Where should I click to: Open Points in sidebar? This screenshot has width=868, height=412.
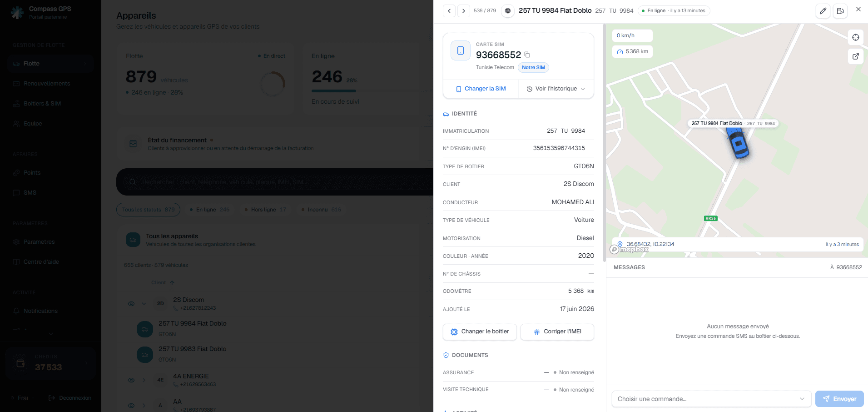(x=50, y=173)
